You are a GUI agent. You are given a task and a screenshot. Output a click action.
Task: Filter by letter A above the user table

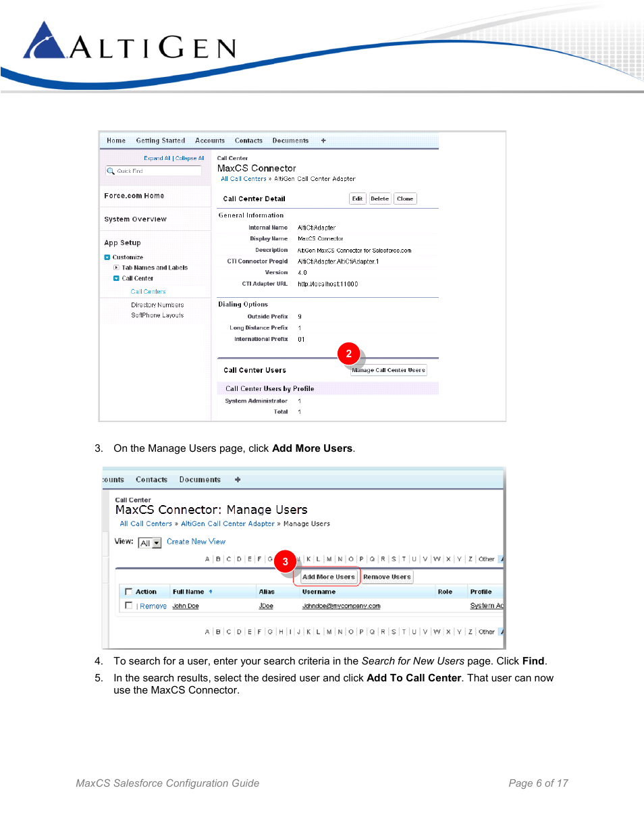click(x=207, y=559)
